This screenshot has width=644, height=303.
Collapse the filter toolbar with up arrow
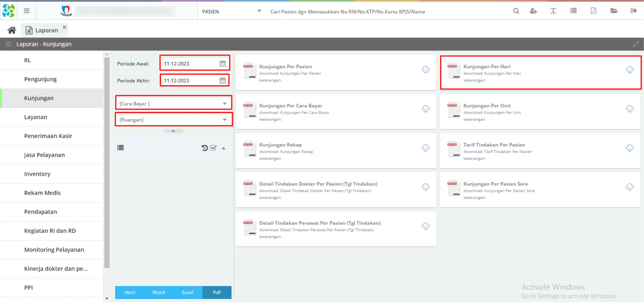coord(223,148)
